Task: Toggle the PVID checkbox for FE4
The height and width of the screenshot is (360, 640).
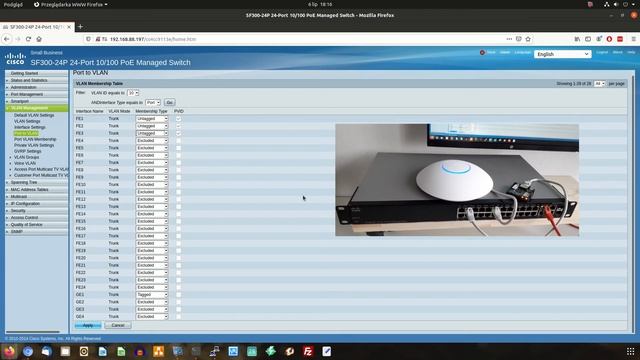Action: [x=178, y=141]
